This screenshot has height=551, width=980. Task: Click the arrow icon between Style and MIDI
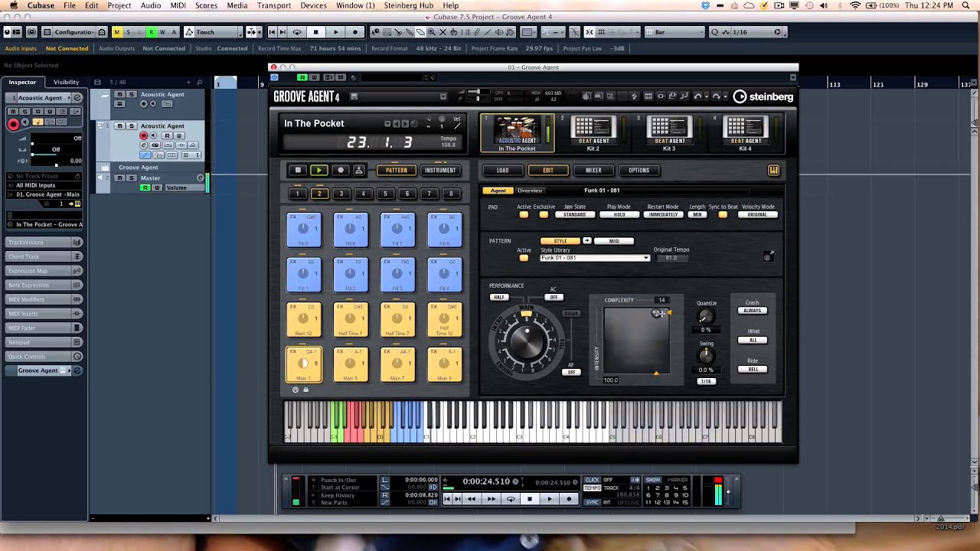tap(587, 241)
